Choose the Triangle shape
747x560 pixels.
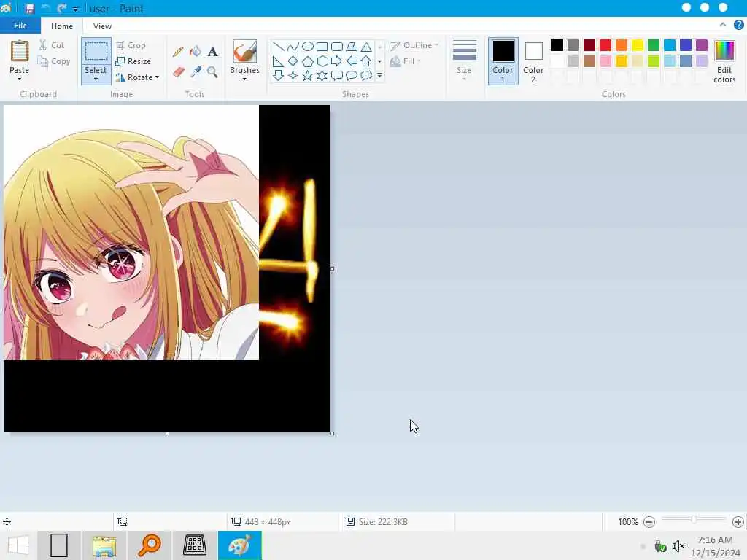[x=366, y=47]
